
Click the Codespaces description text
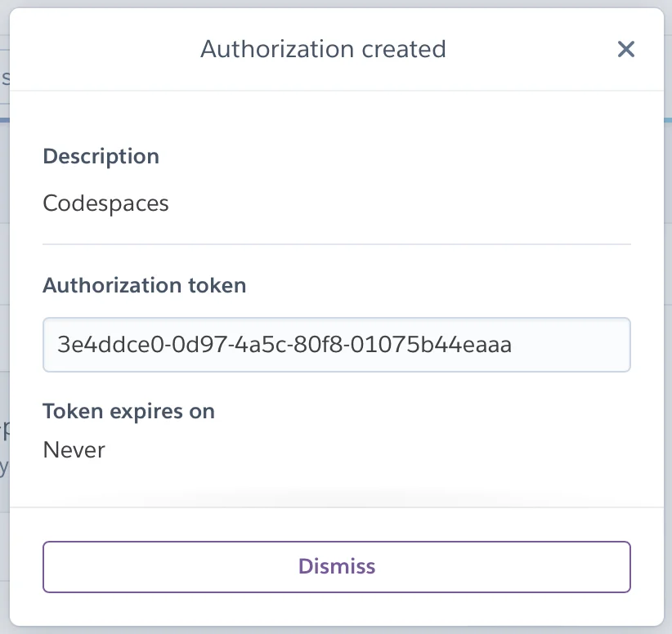point(105,203)
